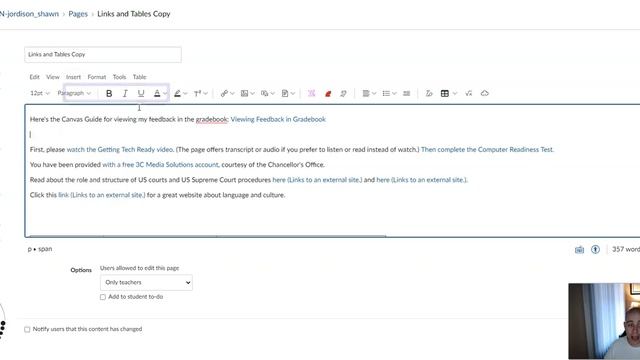Screen dimensions: 640x360
Task: Toggle underline formatting
Action: pyautogui.click(x=141, y=93)
